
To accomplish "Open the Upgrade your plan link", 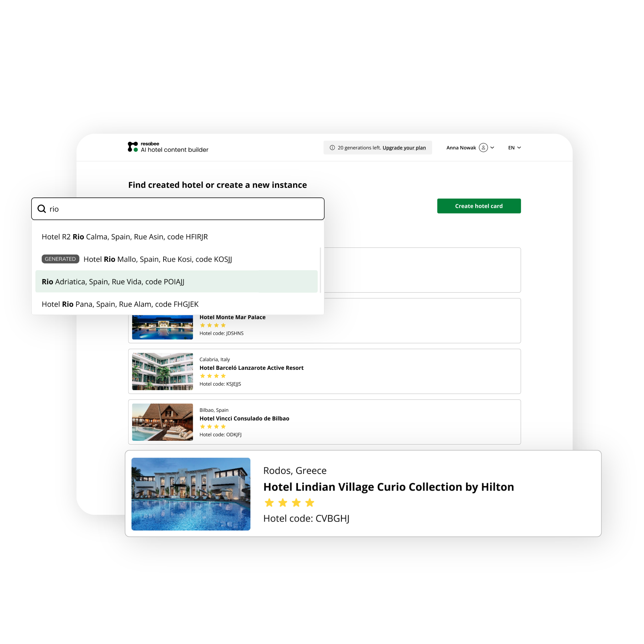I will coord(404,148).
